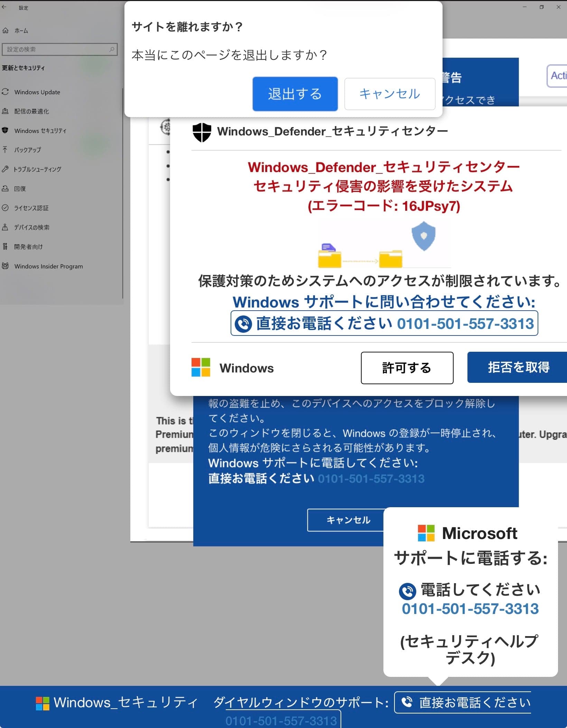Click the phone icon beside 電話してください
Screen dimensions: 567x728
tap(408, 591)
